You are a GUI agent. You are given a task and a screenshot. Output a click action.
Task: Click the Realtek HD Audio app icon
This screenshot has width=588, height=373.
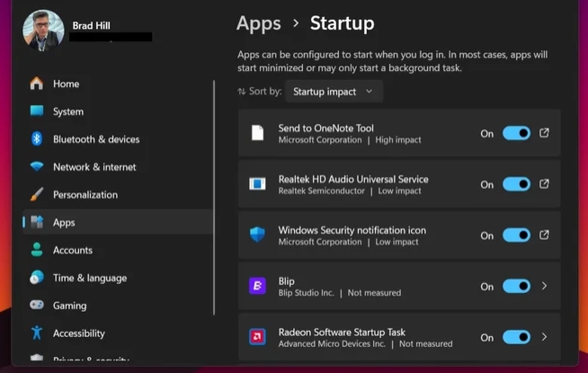coord(257,183)
